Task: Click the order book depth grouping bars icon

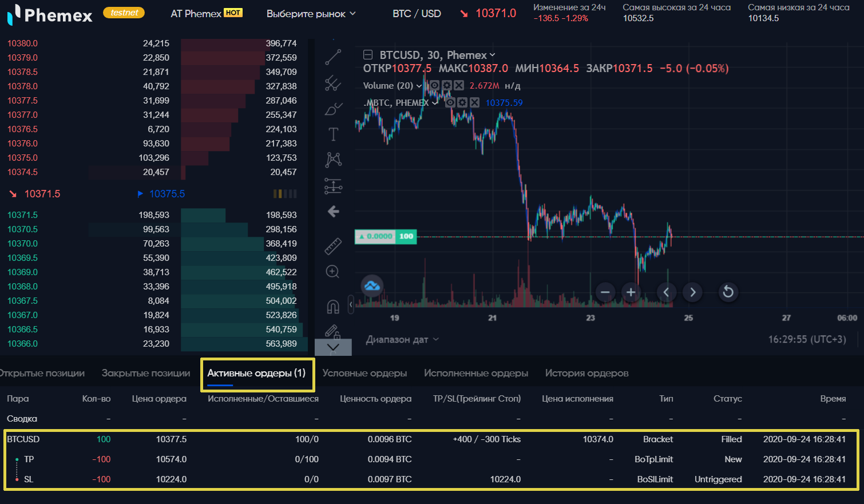Action: (x=285, y=194)
